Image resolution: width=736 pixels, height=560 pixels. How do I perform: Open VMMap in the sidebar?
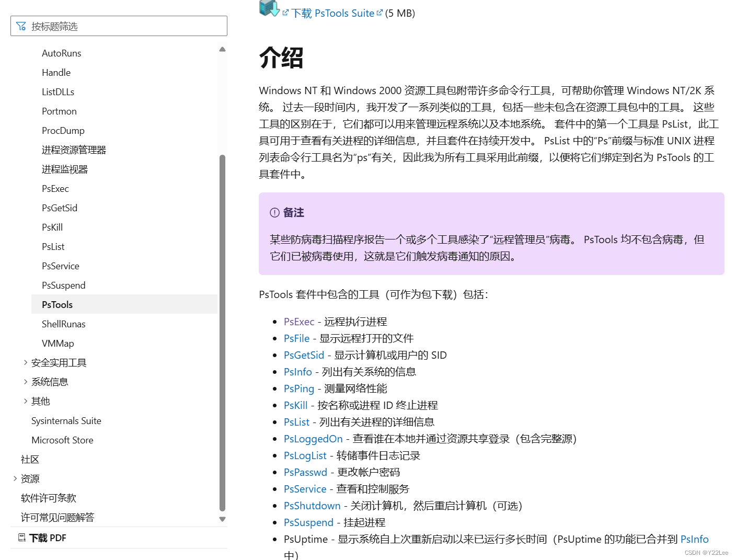tap(57, 343)
